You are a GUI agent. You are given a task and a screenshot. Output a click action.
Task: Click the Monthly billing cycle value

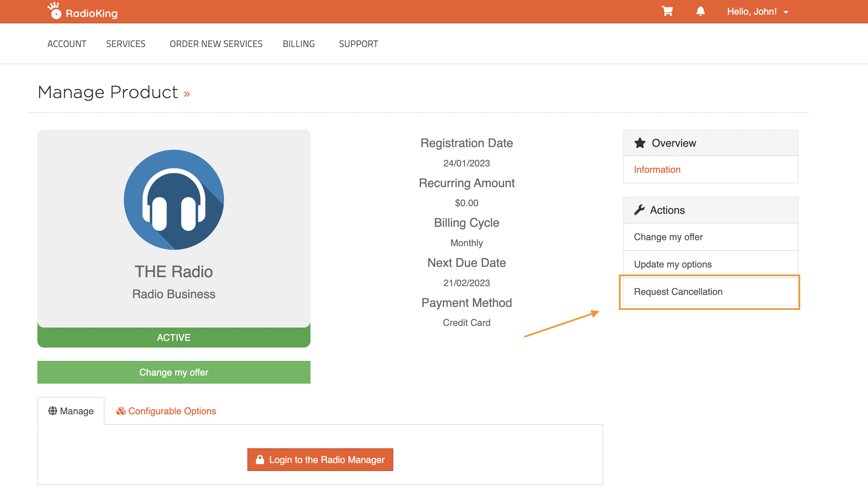coord(466,243)
